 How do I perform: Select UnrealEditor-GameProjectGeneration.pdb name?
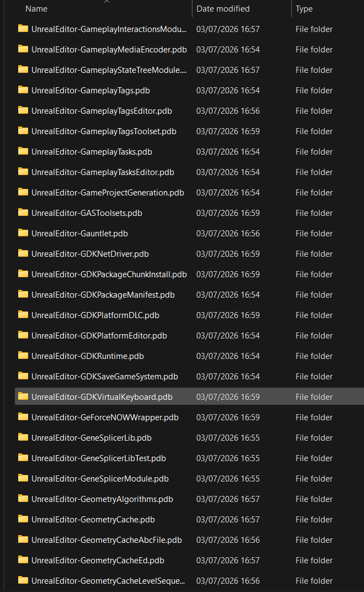[x=108, y=192]
